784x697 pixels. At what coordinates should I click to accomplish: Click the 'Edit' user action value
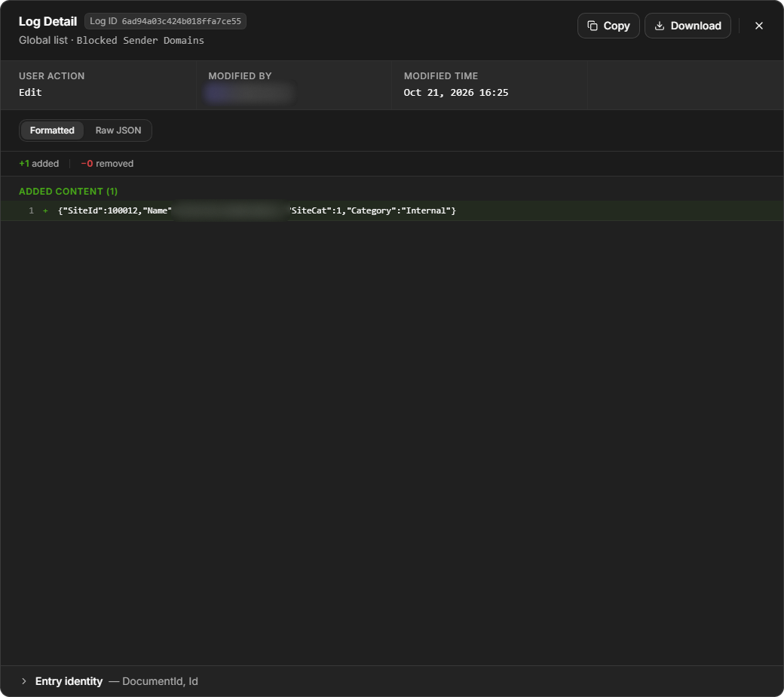(x=30, y=93)
